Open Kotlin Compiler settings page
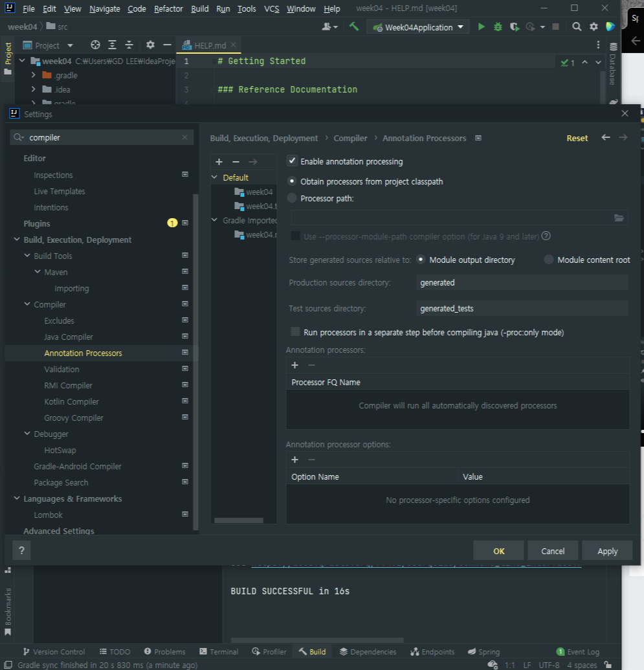644x670 pixels. [x=71, y=401]
